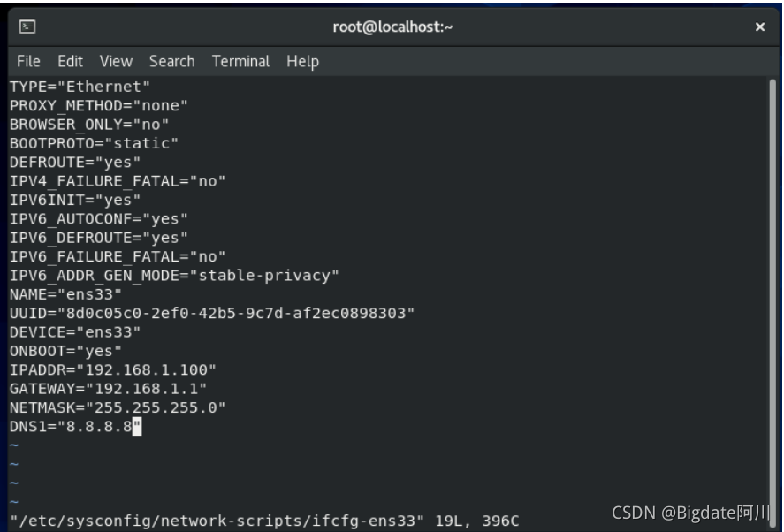Click the ifcfg-ens33 file status line
The width and height of the screenshot is (784, 532).
point(264,521)
